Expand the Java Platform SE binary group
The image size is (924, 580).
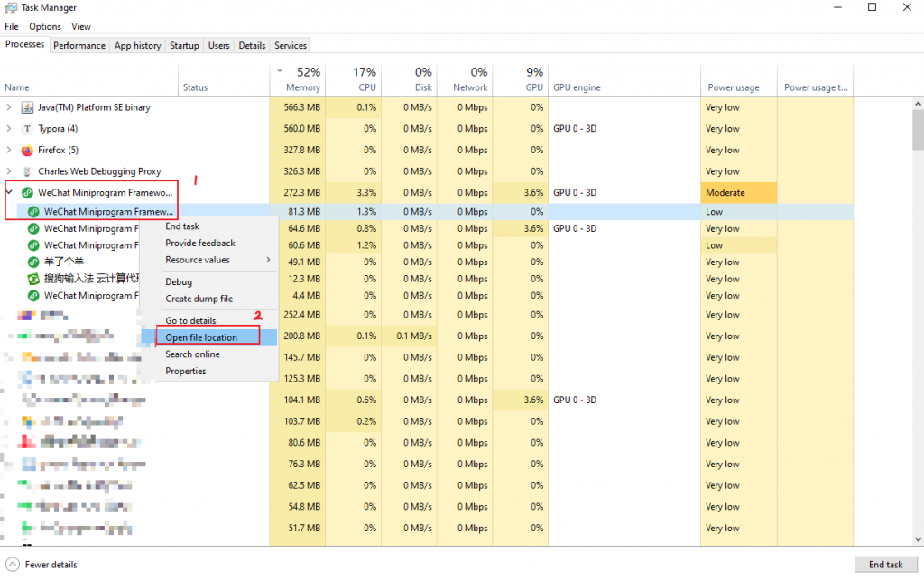point(9,107)
